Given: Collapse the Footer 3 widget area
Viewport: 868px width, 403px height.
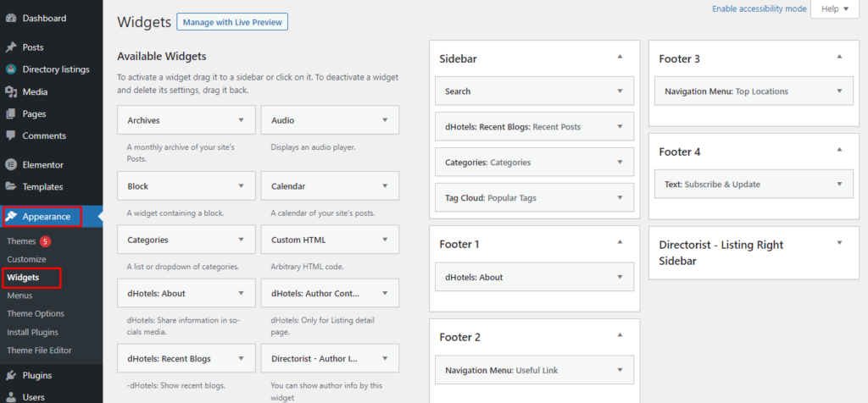Looking at the screenshot, I should pyautogui.click(x=839, y=57).
